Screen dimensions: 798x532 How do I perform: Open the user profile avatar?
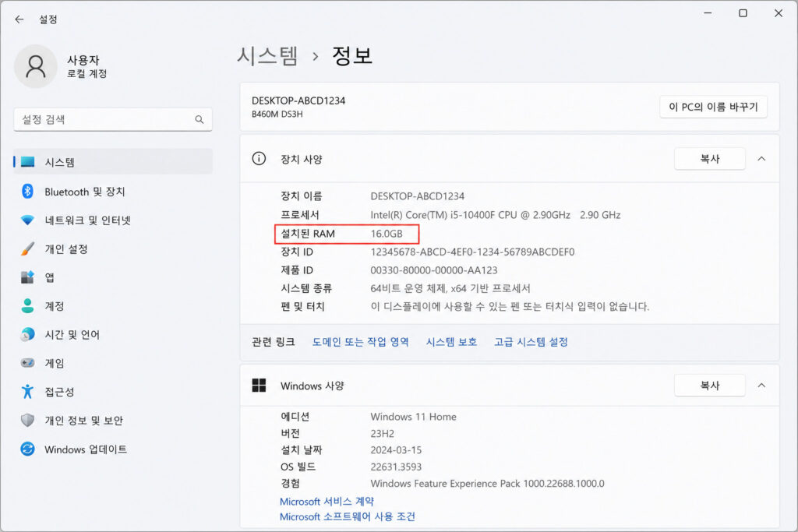coord(36,66)
